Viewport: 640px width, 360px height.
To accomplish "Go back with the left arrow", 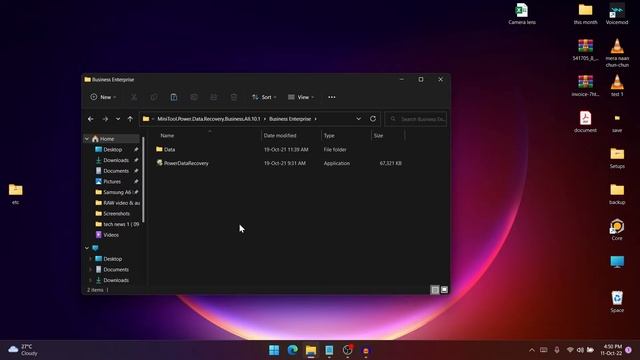I will tap(91, 119).
